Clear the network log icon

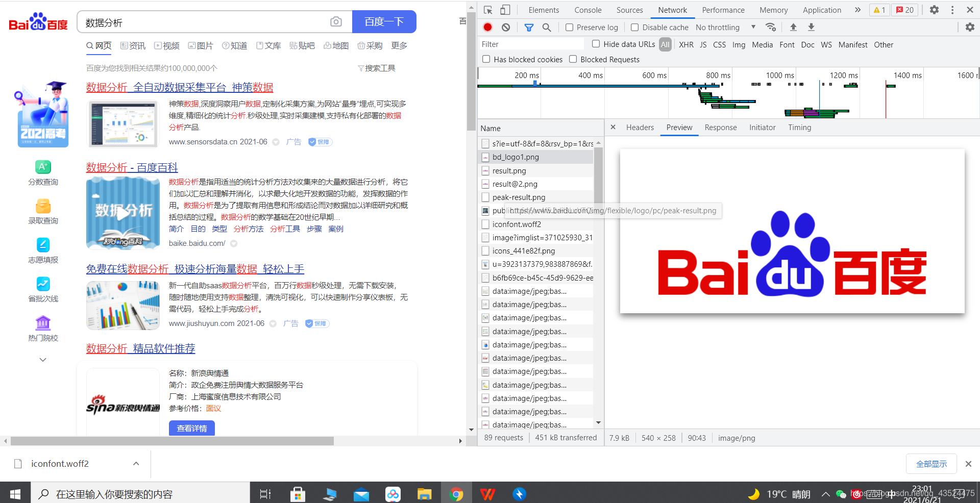point(506,28)
